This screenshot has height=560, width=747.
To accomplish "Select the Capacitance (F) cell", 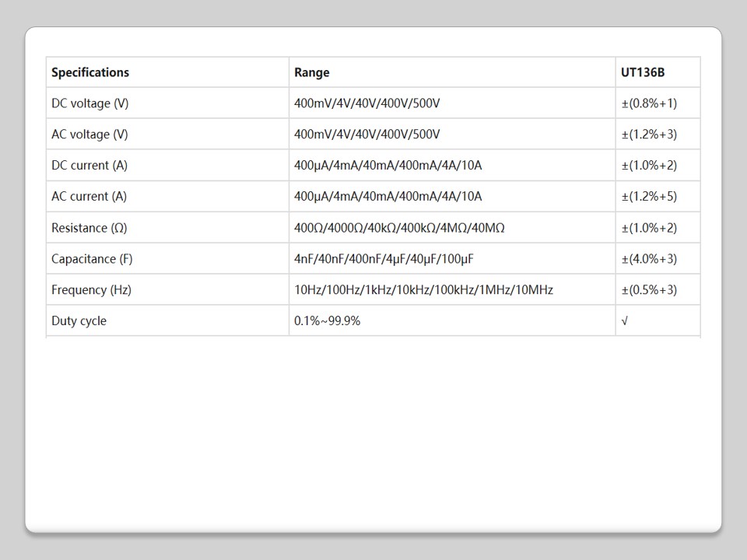I will pyautogui.click(x=92, y=259).
